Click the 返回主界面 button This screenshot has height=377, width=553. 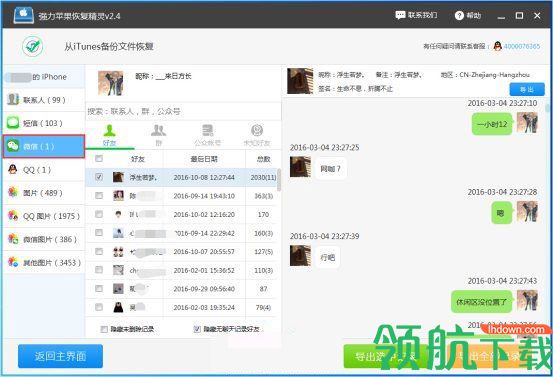click(60, 356)
